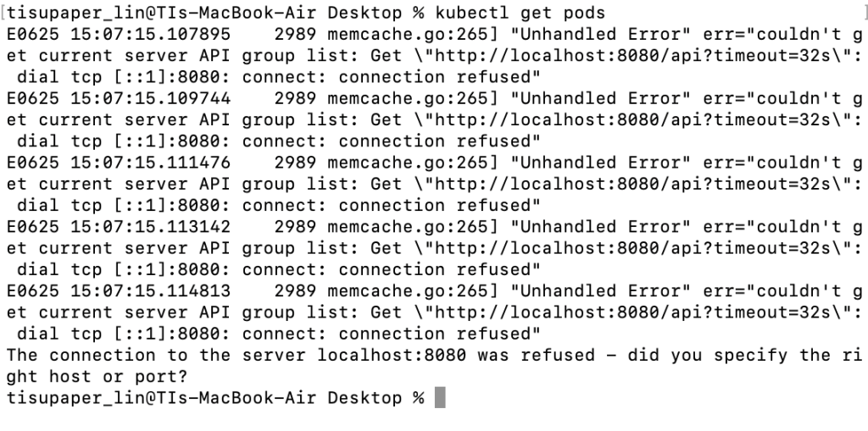Screen dimensions: 868x431
Task: Click the 'ght host or port?' text
Action: coord(97,377)
